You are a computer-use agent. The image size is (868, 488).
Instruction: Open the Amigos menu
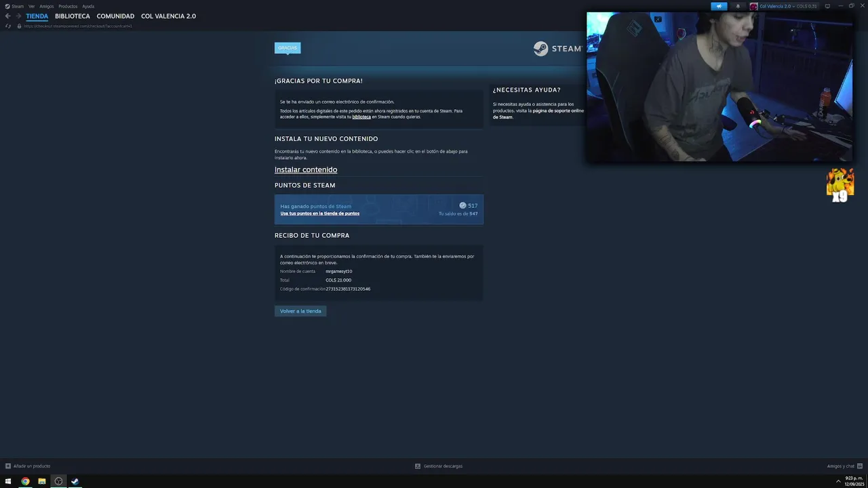[x=46, y=6]
